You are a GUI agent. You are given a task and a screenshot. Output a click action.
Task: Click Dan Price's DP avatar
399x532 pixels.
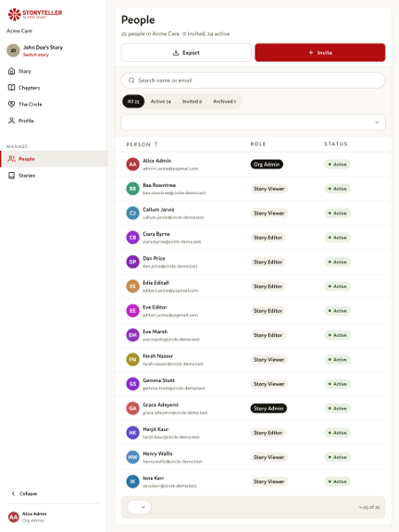coord(132,262)
